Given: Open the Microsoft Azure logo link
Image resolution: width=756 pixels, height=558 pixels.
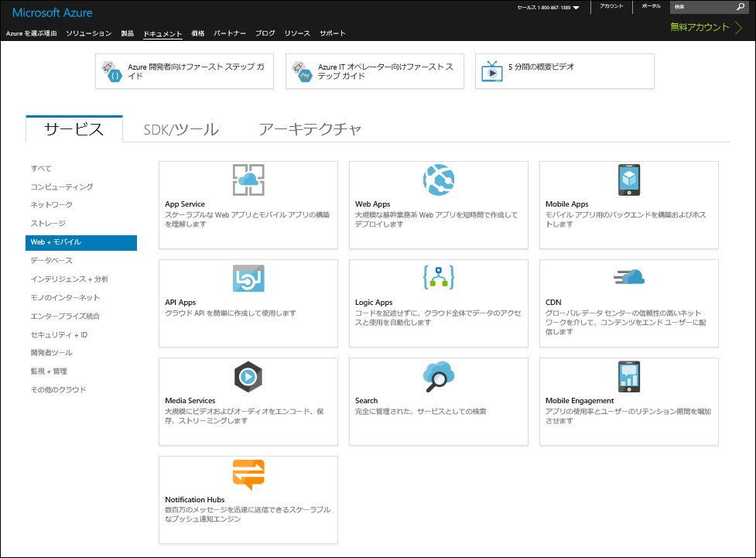Looking at the screenshot, I should coord(52,12).
